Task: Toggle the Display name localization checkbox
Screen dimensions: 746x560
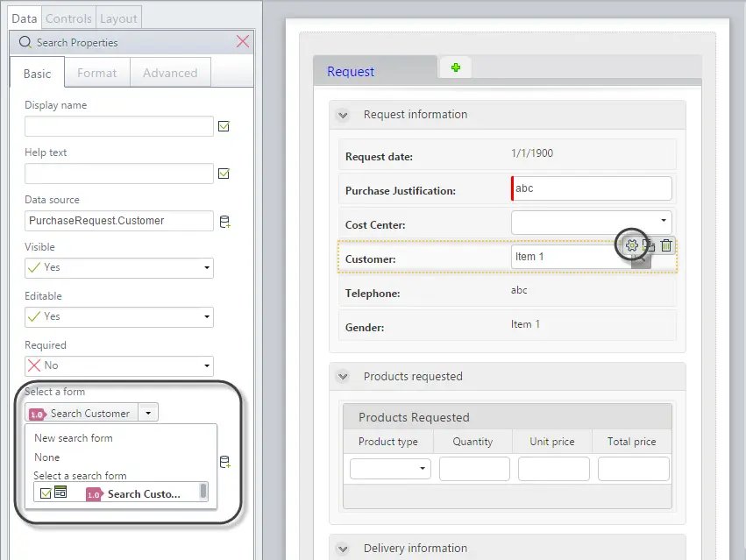Action: pos(224,126)
